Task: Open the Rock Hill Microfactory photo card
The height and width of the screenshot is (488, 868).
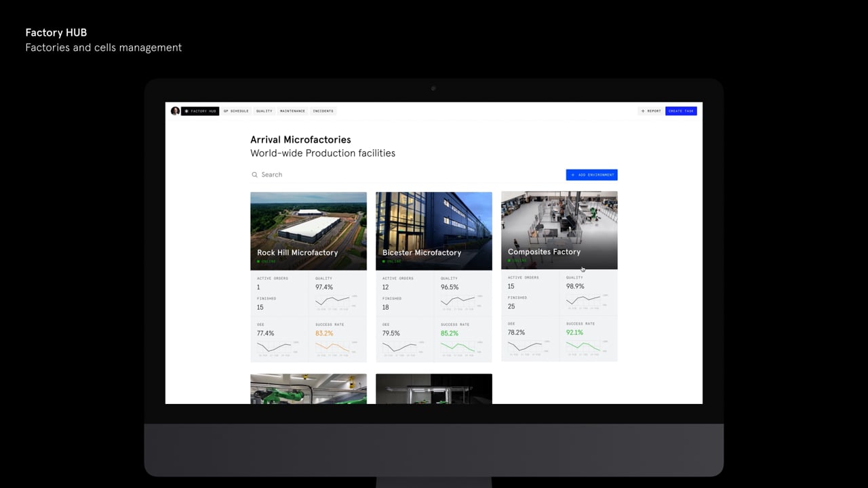Action: [x=309, y=231]
